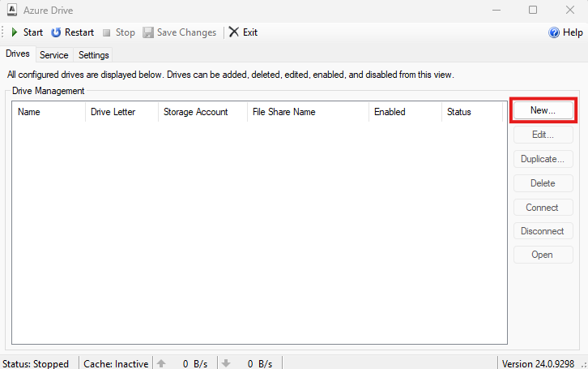Click the download arrow icon in status bar

click(x=226, y=363)
